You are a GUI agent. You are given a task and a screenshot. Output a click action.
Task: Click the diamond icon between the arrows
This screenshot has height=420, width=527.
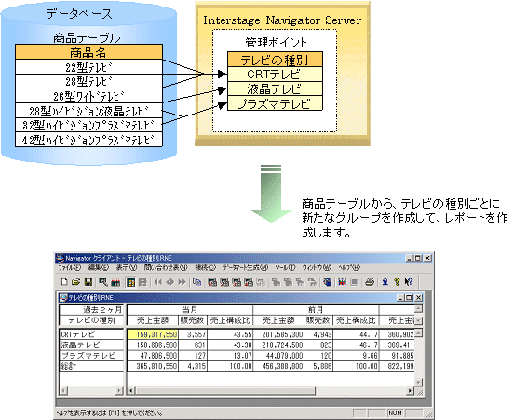(x=170, y=282)
